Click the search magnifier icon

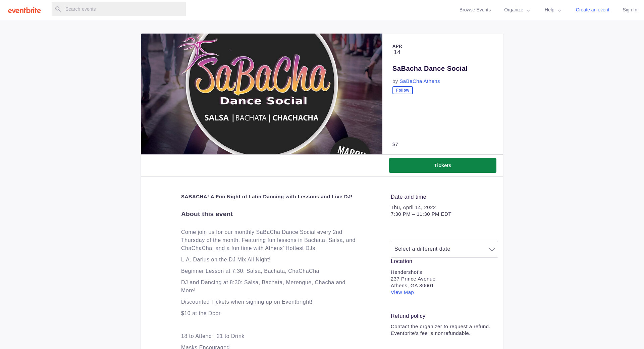pyautogui.click(x=58, y=9)
